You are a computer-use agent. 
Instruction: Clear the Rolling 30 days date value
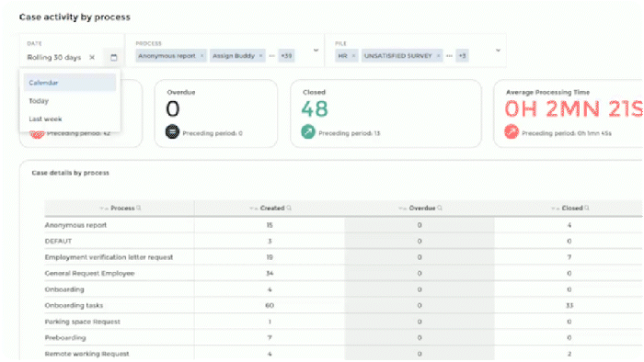[92, 57]
